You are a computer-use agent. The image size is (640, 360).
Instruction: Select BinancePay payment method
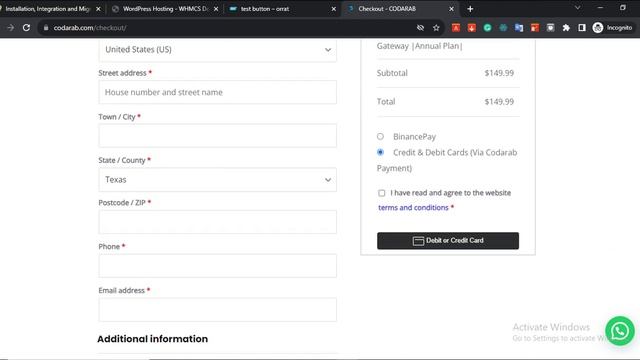380,136
